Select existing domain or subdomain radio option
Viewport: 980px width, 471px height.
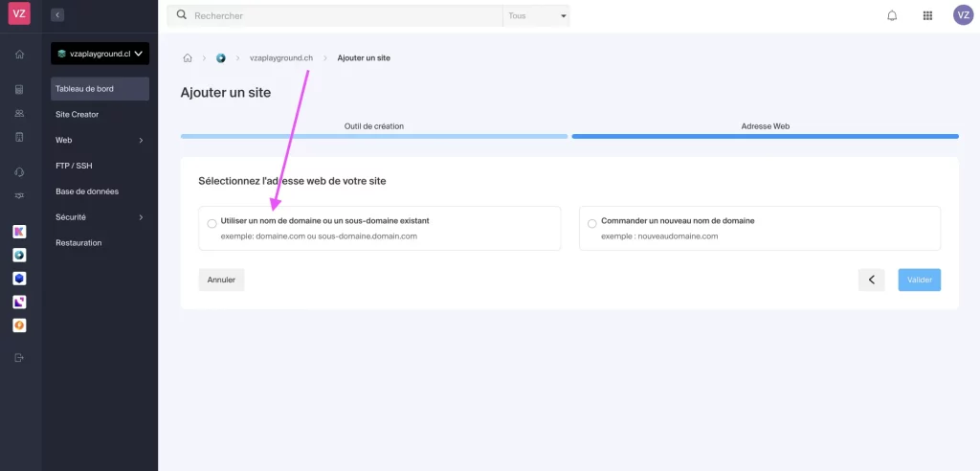[x=212, y=223]
